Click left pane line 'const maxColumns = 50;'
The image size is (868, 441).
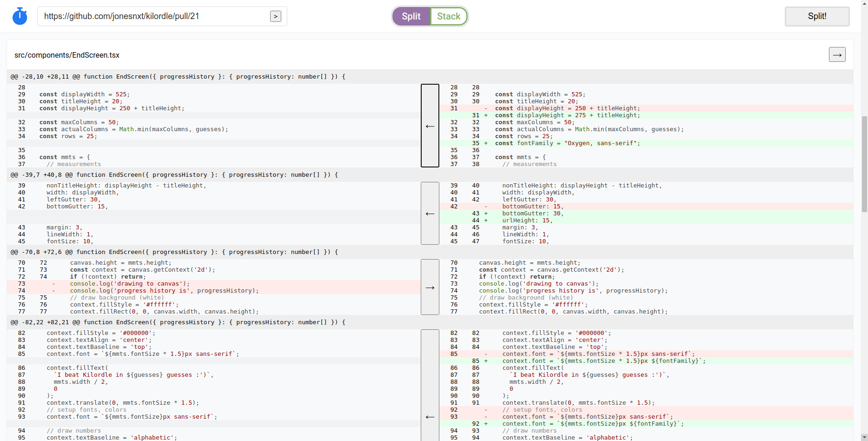click(214, 122)
